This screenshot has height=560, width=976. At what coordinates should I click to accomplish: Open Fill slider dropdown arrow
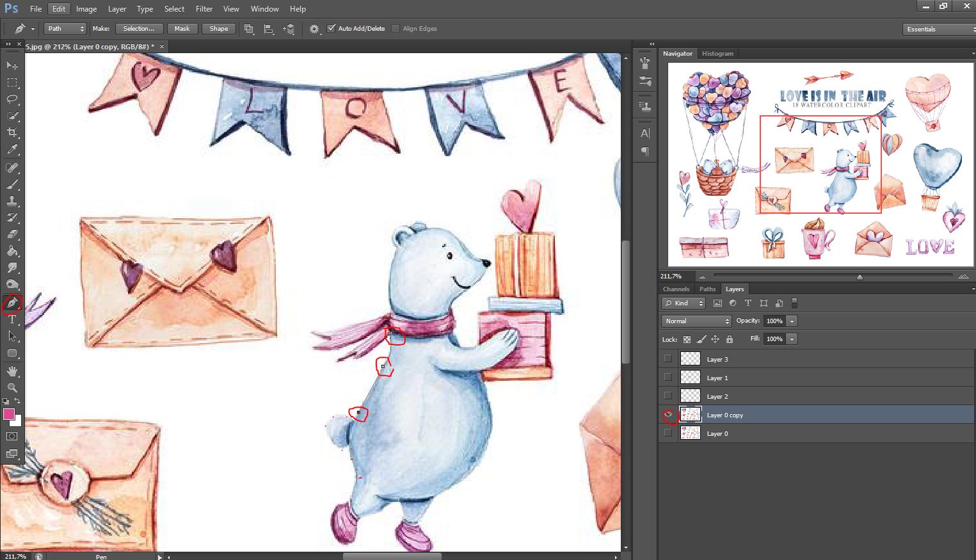(792, 339)
